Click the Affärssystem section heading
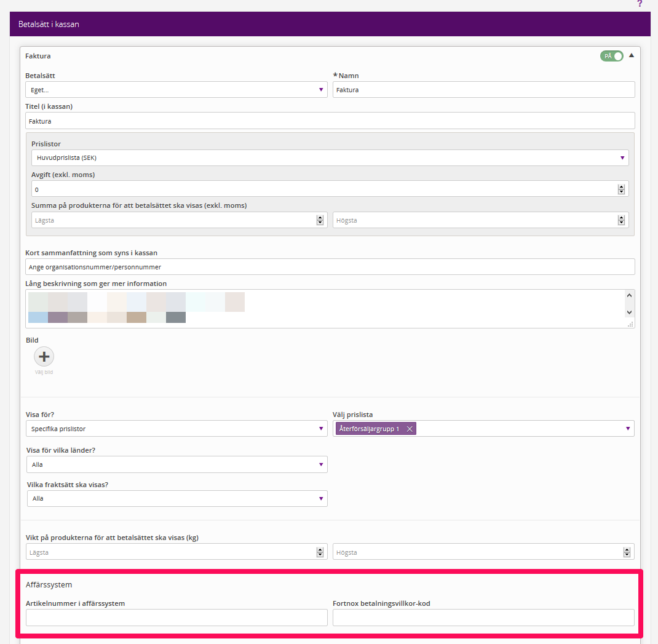 pyautogui.click(x=49, y=585)
